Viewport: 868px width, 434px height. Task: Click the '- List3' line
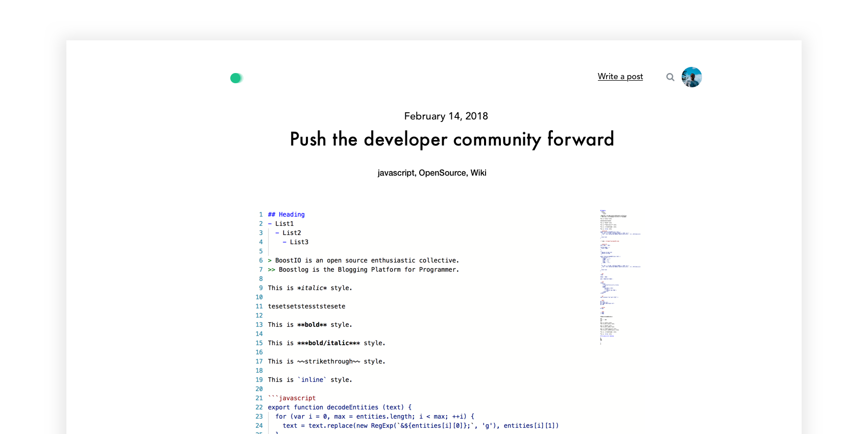296,242
